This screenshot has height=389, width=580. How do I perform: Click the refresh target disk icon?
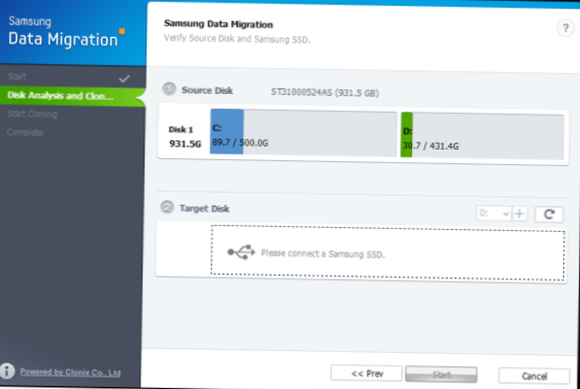pyautogui.click(x=549, y=214)
